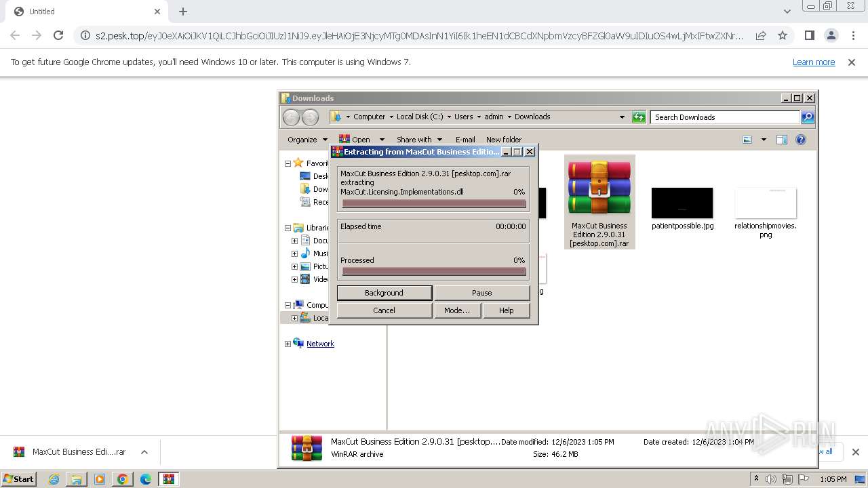Dismiss the Chrome update notice

coord(852,62)
